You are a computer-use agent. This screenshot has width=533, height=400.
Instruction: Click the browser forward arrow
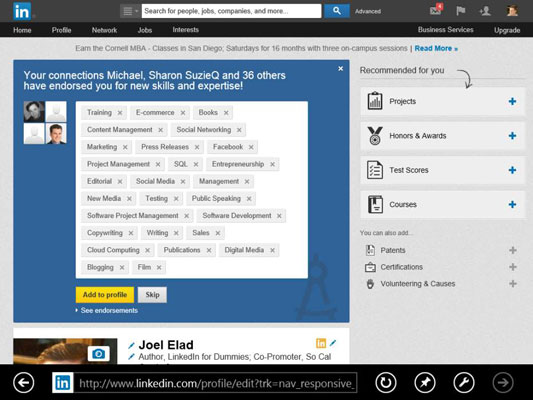coord(503,383)
